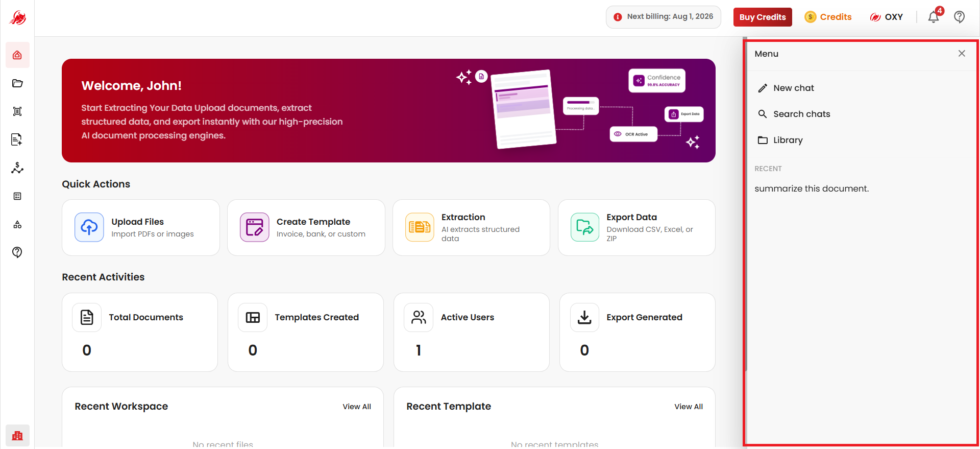Open the OXY account menu
The width and height of the screenshot is (980, 449).
(887, 17)
